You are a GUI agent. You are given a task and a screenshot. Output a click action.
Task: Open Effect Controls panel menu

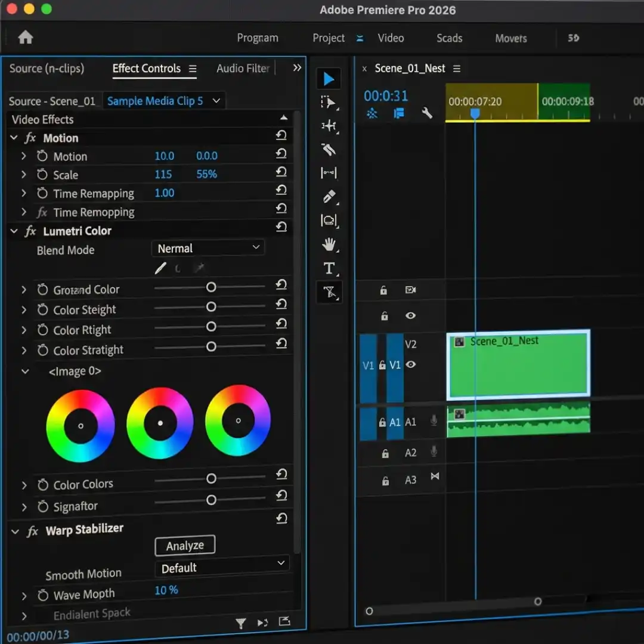pyautogui.click(x=193, y=69)
